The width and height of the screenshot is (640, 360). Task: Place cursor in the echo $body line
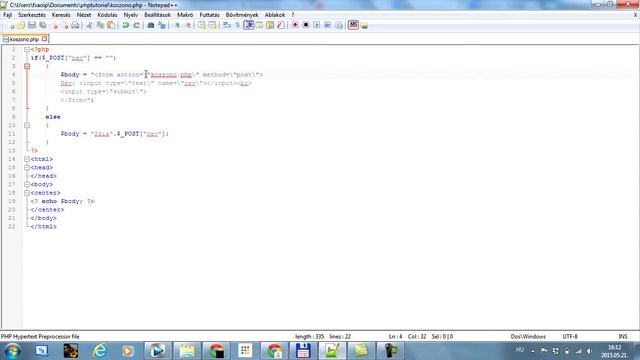point(62,201)
